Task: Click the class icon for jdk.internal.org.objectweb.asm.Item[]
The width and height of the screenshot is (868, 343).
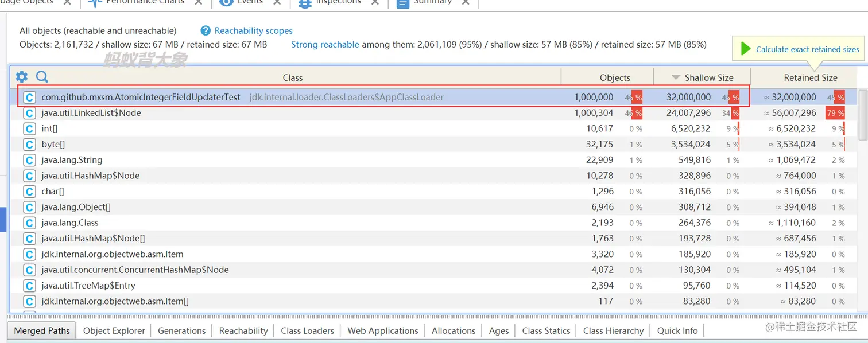Action: pyautogui.click(x=29, y=301)
